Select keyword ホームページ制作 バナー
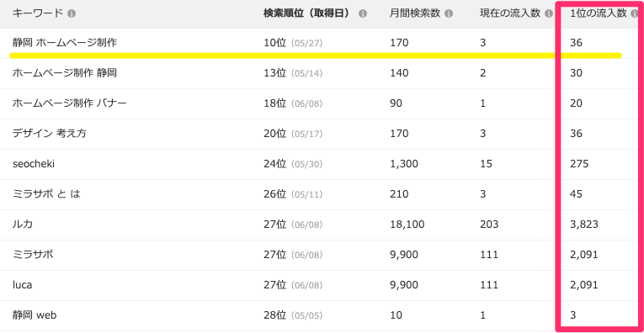Screen dimensions: 644x333 (x=69, y=103)
